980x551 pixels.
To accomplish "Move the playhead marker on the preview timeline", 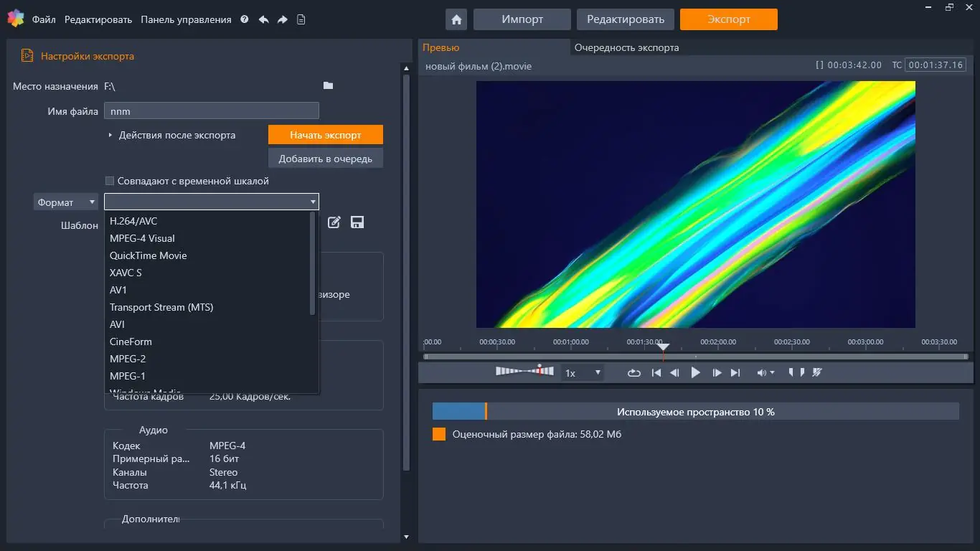I will point(663,347).
